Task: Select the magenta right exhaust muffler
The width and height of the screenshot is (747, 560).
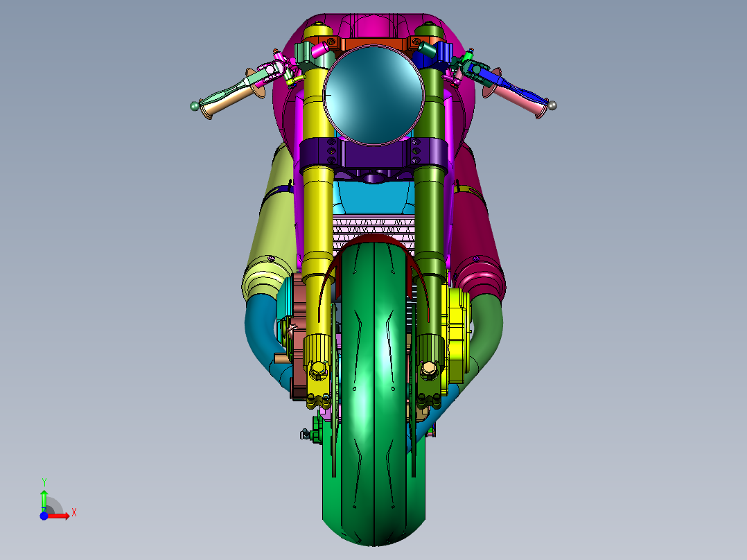Action: click(x=477, y=229)
